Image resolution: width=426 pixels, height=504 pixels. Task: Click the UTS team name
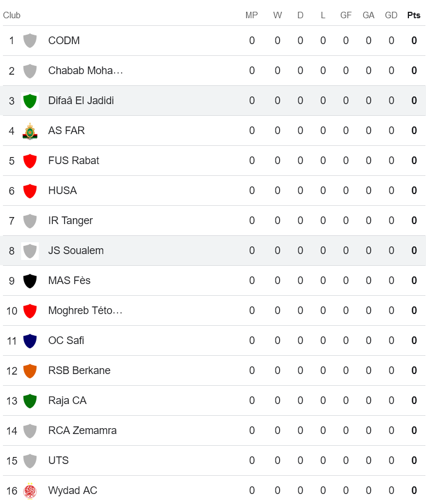pyautogui.click(x=58, y=460)
